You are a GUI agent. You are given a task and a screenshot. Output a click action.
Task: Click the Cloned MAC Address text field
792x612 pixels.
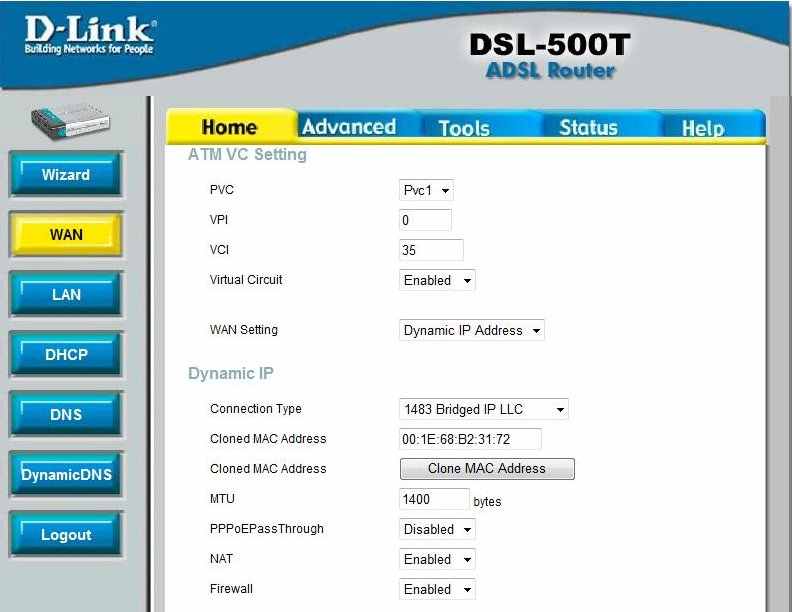pyautogui.click(x=470, y=439)
